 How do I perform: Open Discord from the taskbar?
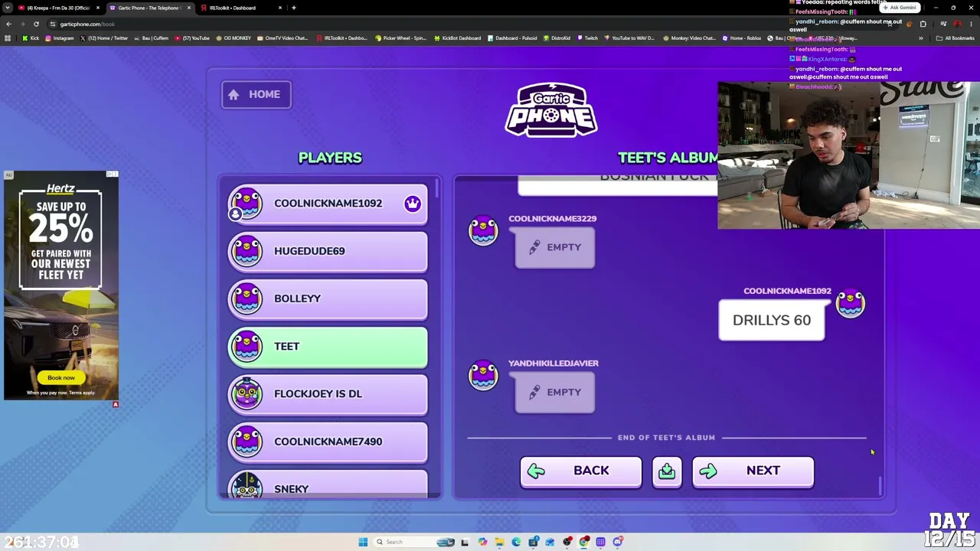[x=617, y=542]
